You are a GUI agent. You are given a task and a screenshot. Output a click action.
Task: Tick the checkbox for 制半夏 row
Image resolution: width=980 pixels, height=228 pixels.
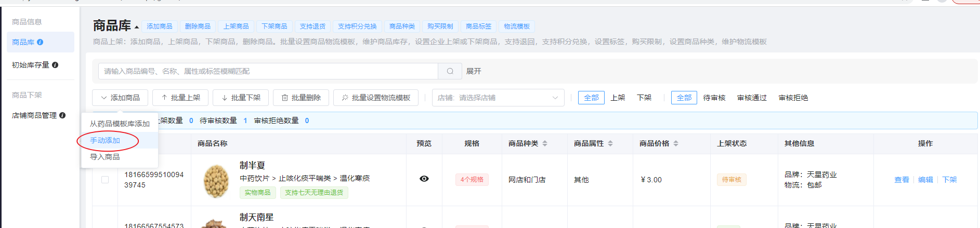(x=105, y=180)
